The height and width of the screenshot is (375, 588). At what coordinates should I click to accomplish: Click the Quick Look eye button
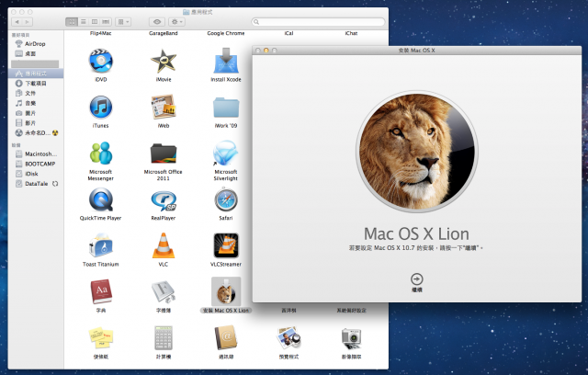[157, 22]
